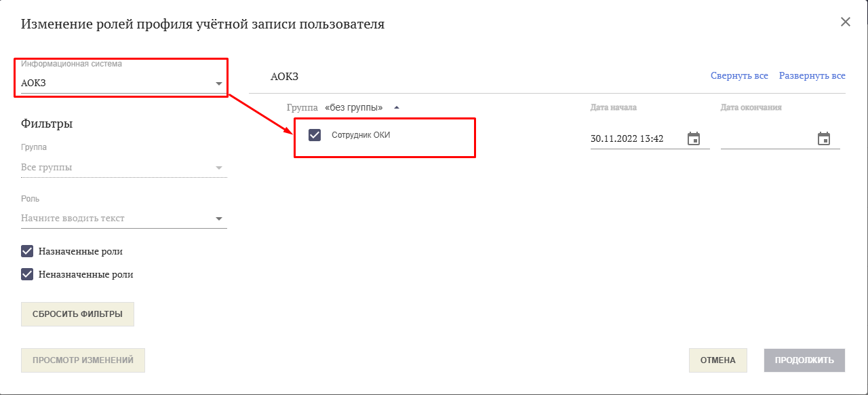Viewport: 868px width, 395px height.
Task: Open the calendar picker for Дата начала
Action: [694, 138]
